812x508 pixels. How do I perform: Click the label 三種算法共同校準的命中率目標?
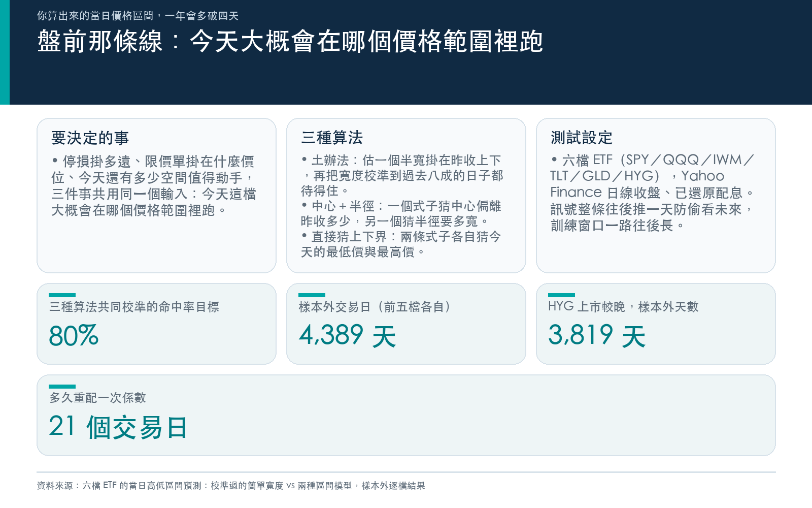tap(134, 307)
